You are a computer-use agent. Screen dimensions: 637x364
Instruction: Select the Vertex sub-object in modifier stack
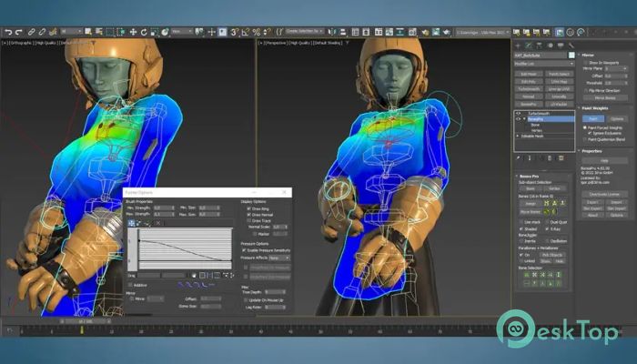coord(536,130)
